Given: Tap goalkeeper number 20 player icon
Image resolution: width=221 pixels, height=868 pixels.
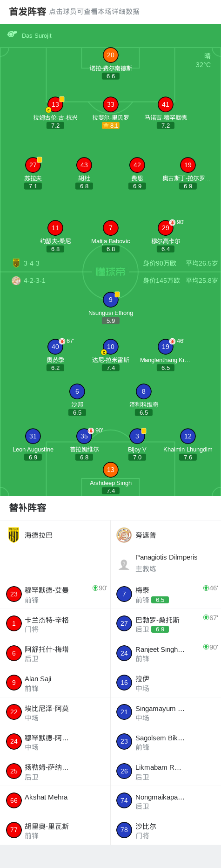Looking at the screenshot, I should 111,55.
